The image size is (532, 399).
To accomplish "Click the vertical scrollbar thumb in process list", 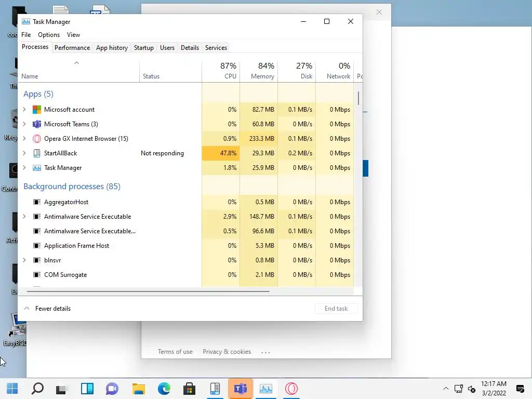I will (x=358, y=98).
